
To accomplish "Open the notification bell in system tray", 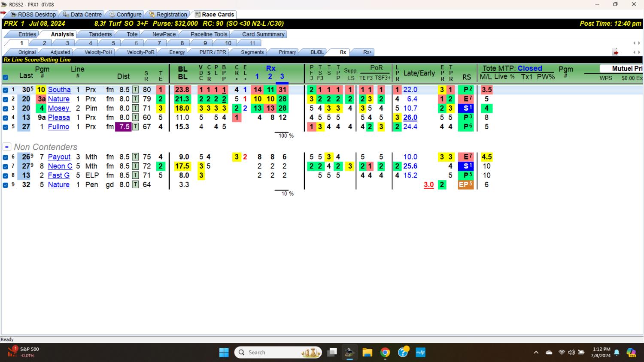I will [617, 353].
